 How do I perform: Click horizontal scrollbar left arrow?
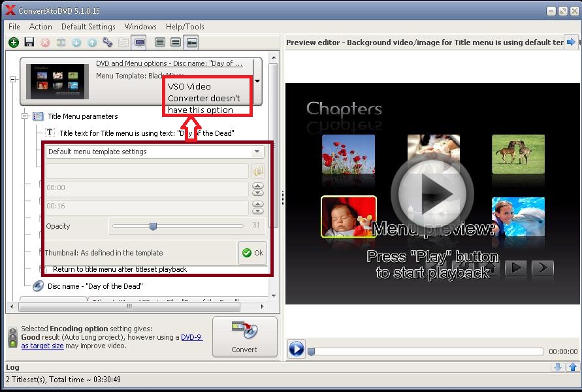(x=12, y=306)
